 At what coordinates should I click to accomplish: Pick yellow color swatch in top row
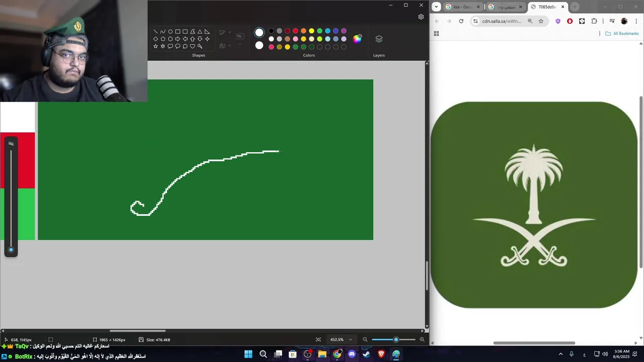[311, 31]
